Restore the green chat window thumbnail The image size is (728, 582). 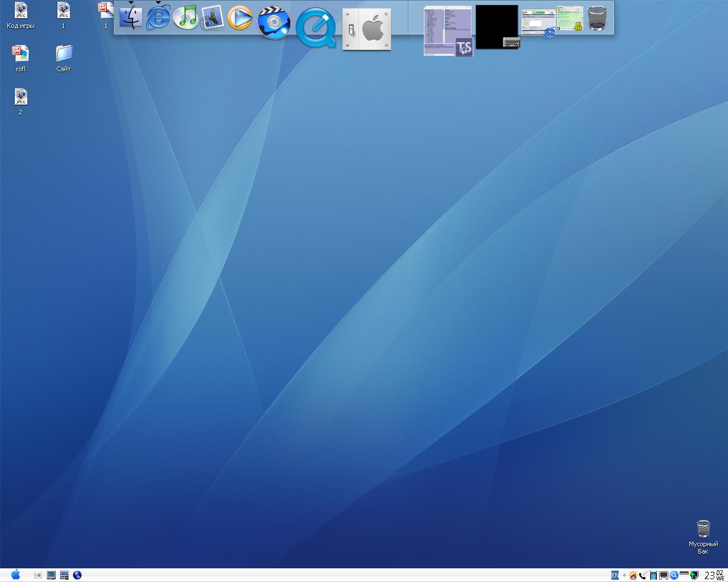click(570, 18)
